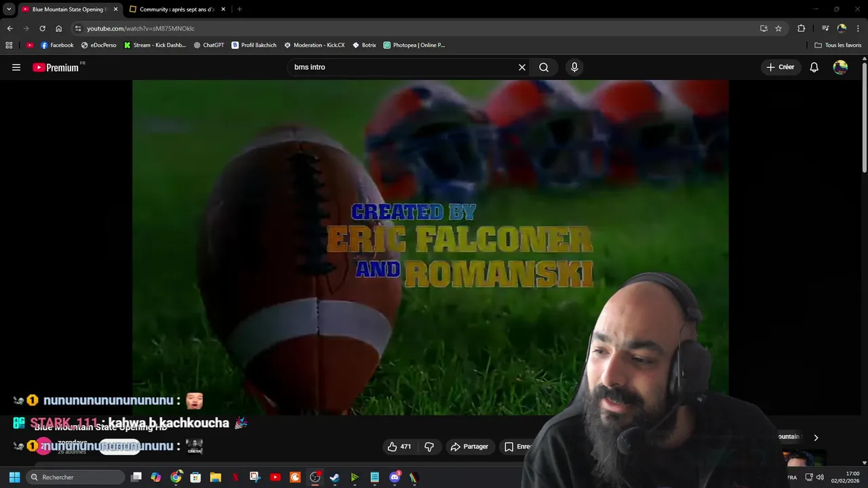Open the FRA language indicator
Screen dimensions: 868x488
point(792,477)
